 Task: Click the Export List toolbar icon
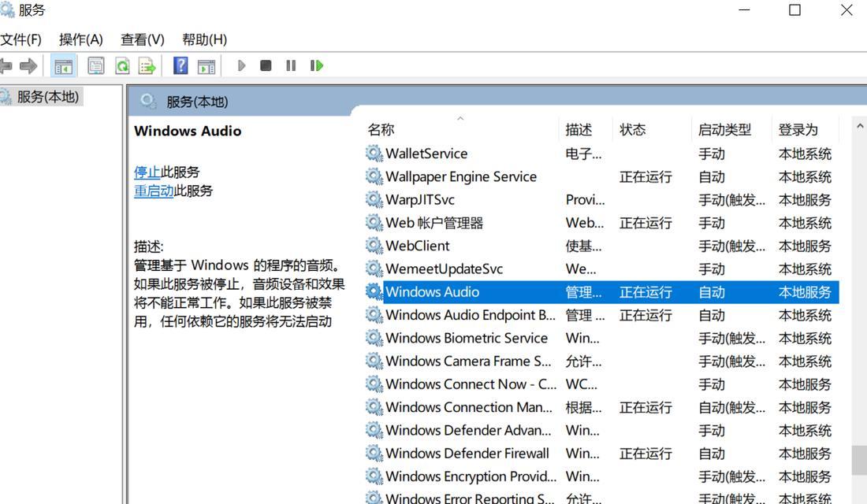tap(147, 66)
